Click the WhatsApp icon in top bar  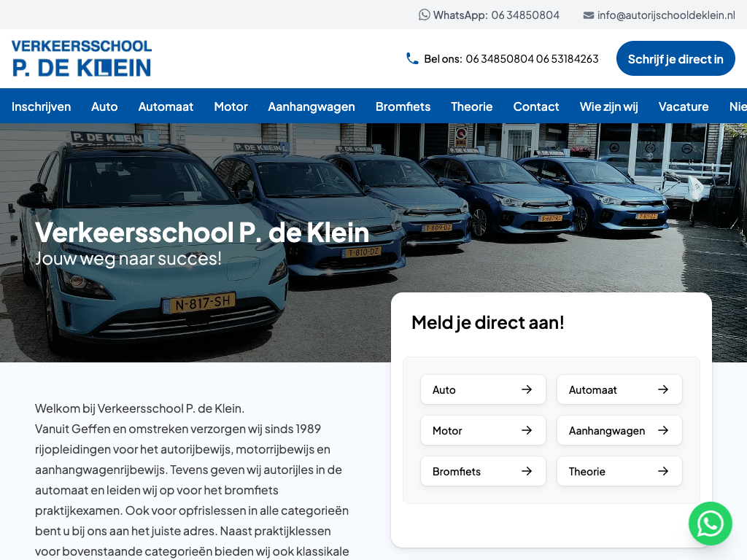pos(425,15)
